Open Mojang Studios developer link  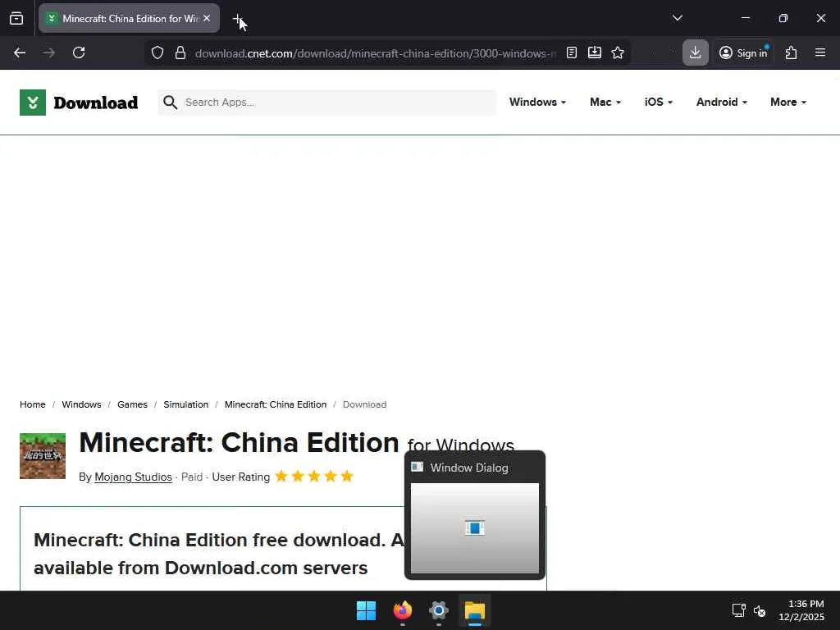[x=133, y=477]
